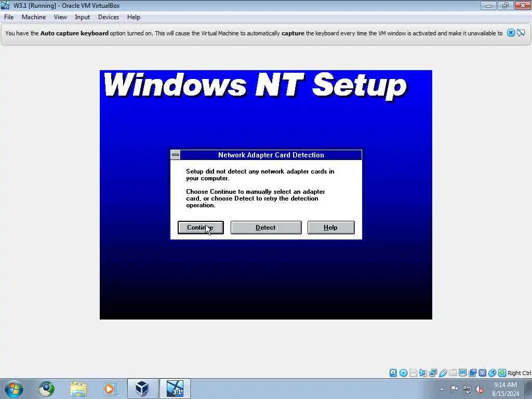Click the shared folders status icon

[453, 373]
